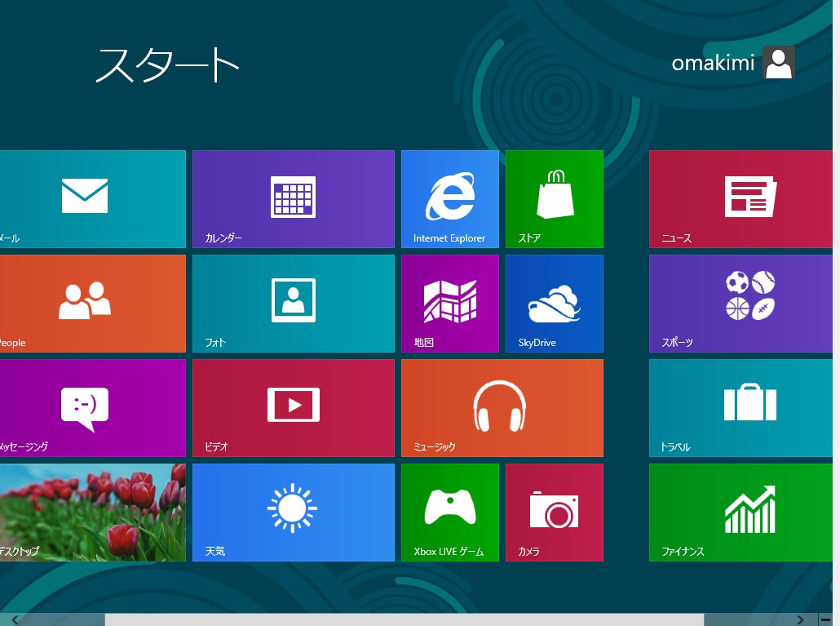Open the Weather tile (天気)
This screenshot has height=626, width=840.
click(294, 513)
